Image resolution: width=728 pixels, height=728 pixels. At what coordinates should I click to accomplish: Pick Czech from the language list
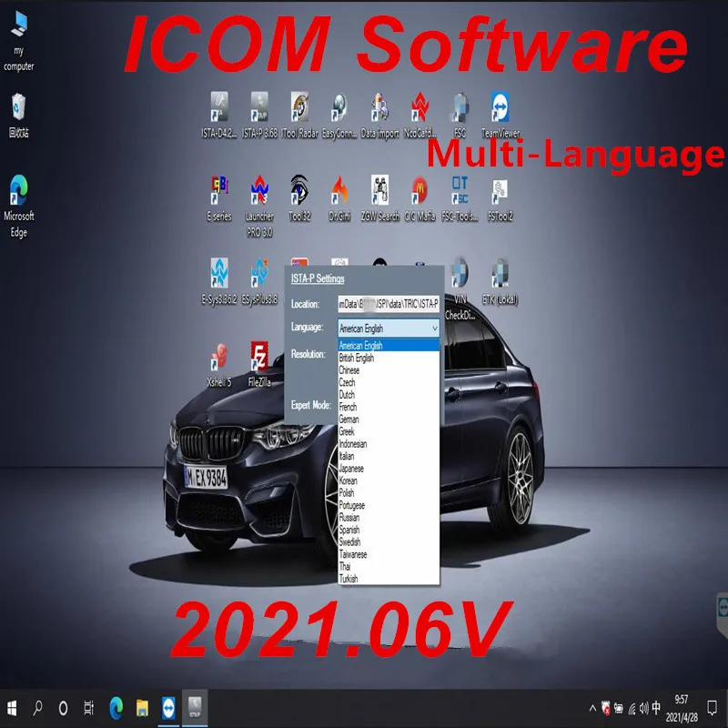pyautogui.click(x=389, y=382)
